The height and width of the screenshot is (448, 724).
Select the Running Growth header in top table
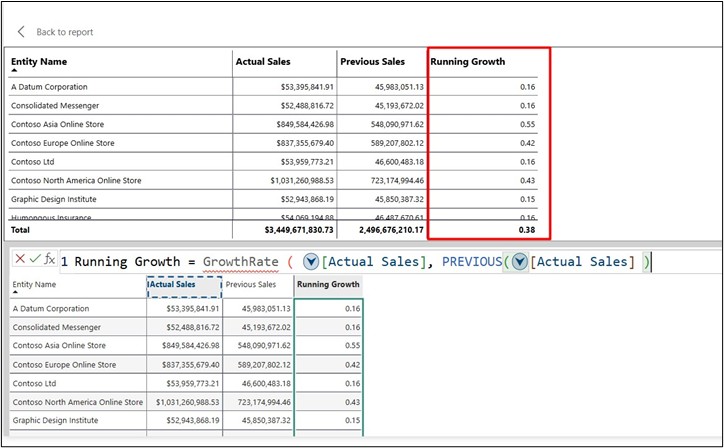pos(468,61)
